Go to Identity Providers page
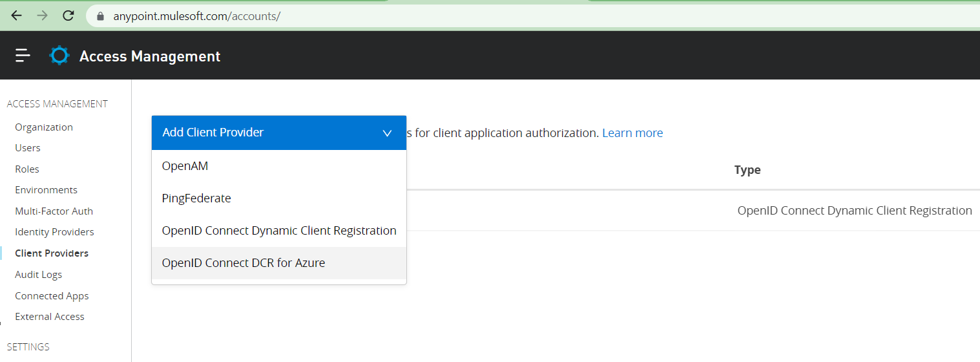This screenshot has width=980, height=362. (x=54, y=232)
